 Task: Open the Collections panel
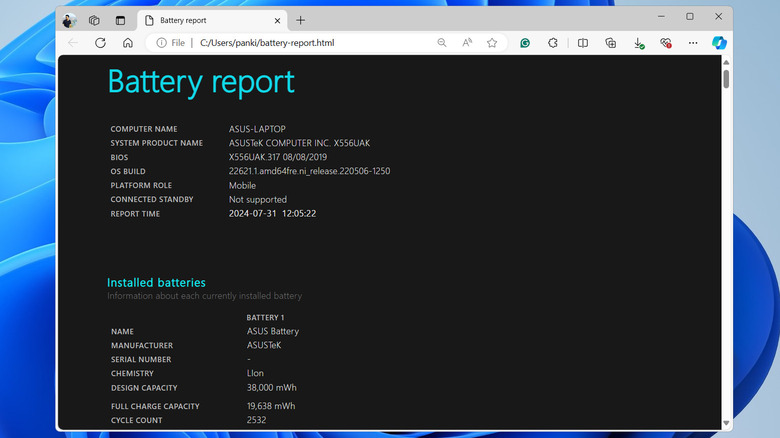pyautogui.click(x=610, y=43)
